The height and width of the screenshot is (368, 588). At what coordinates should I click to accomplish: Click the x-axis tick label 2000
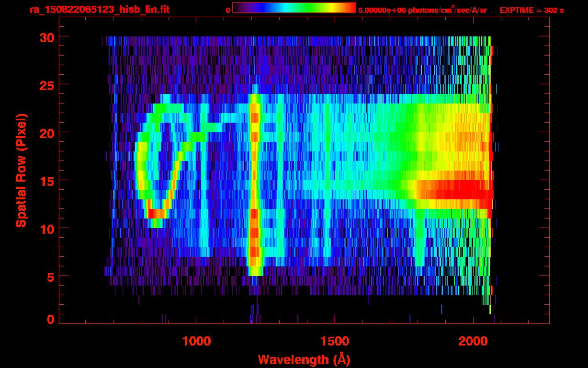[x=473, y=341]
